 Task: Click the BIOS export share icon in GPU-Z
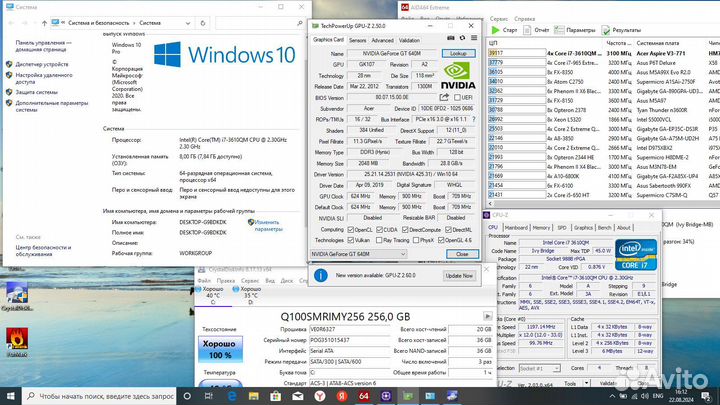[x=444, y=97]
